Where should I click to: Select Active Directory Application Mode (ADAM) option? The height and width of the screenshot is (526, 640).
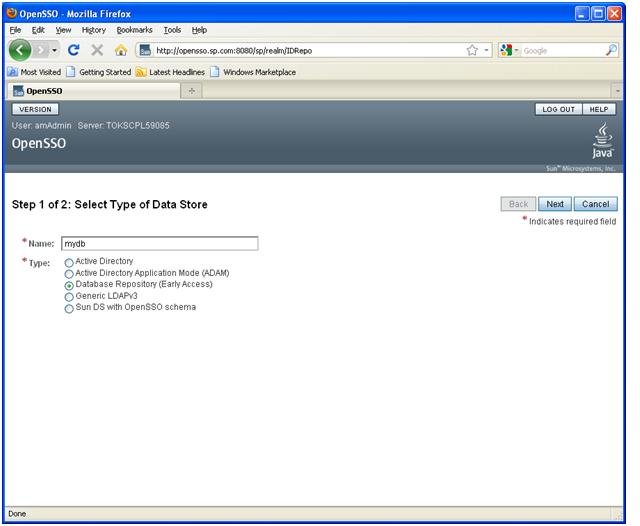tap(69, 274)
